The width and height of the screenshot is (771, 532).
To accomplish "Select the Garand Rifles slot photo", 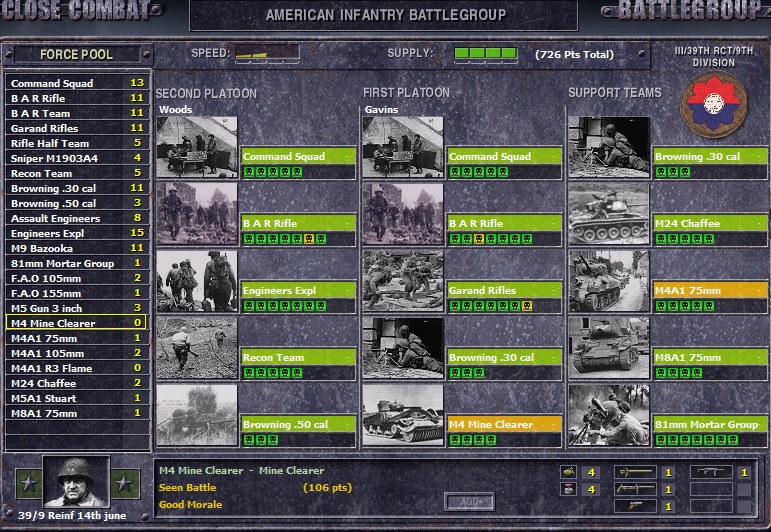I will pos(403,281).
